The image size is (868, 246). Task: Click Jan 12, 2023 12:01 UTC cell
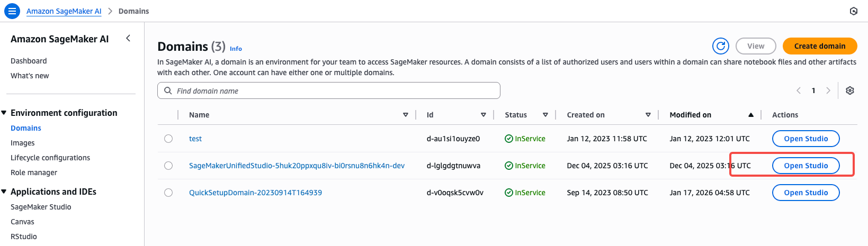pyautogui.click(x=710, y=139)
